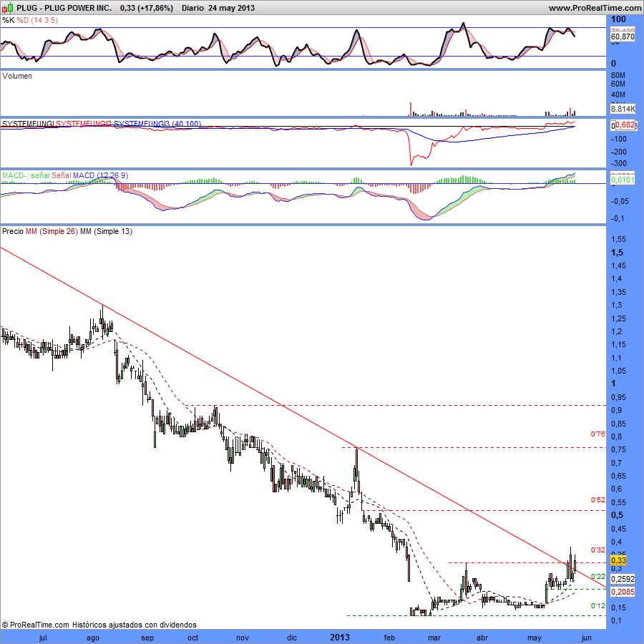
Task: Click the red 0,682 indicator value
Action: pos(625,125)
